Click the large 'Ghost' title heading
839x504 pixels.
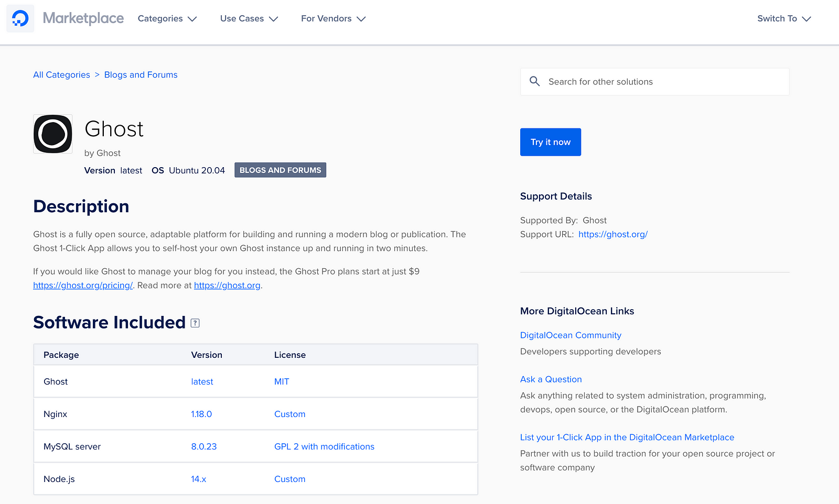(114, 129)
